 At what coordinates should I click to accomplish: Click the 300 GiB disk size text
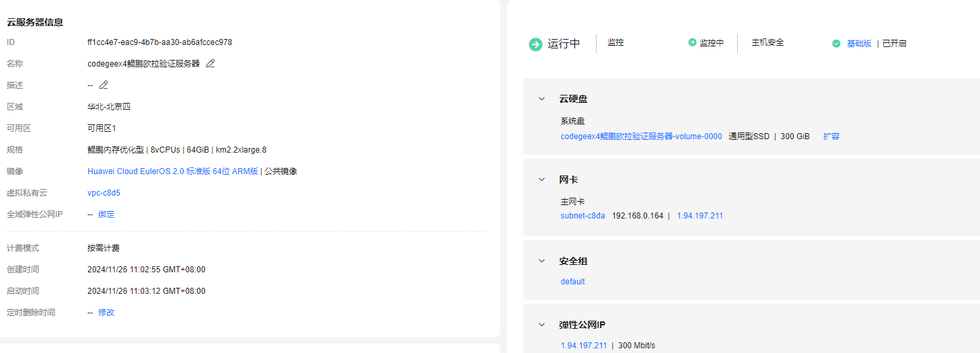pos(795,136)
